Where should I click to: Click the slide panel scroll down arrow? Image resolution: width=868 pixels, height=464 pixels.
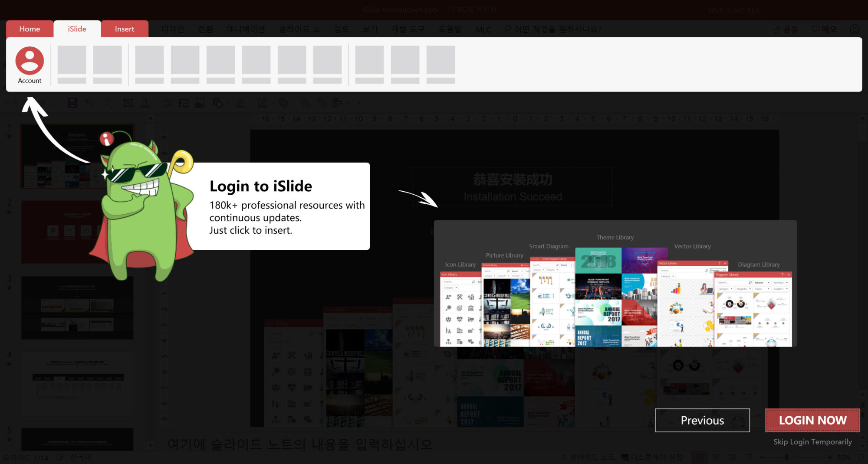(151, 445)
